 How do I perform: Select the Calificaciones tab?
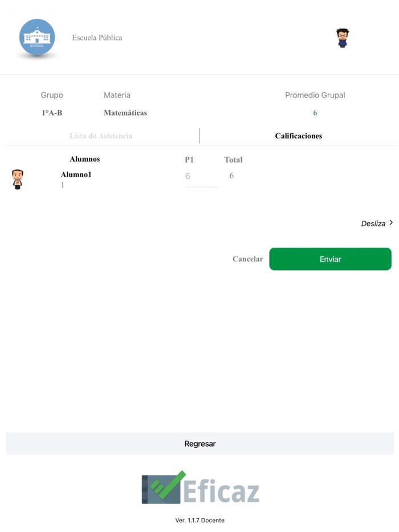[x=298, y=136]
